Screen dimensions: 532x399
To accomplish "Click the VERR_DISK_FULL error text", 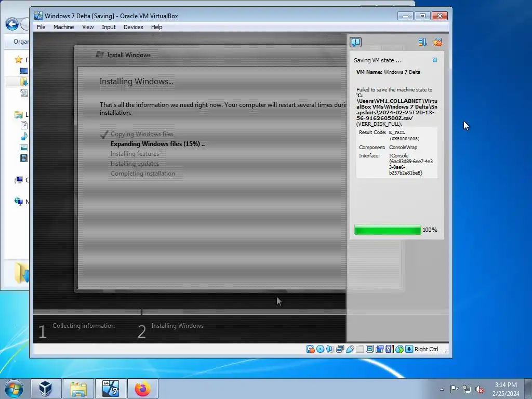I will pyautogui.click(x=379, y=124).
